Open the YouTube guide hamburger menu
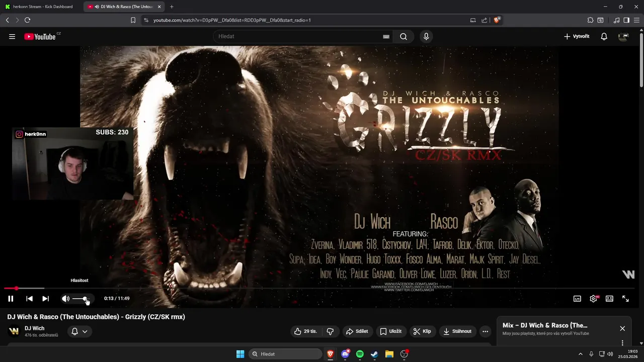The height and width of the screenshot is (362, 644). 12,37
